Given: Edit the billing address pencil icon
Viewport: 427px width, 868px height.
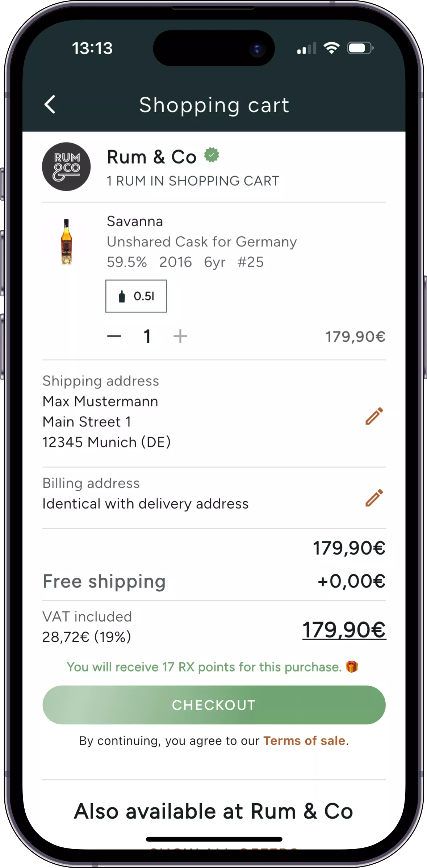Looking at the screenshot, I should 374,498.
